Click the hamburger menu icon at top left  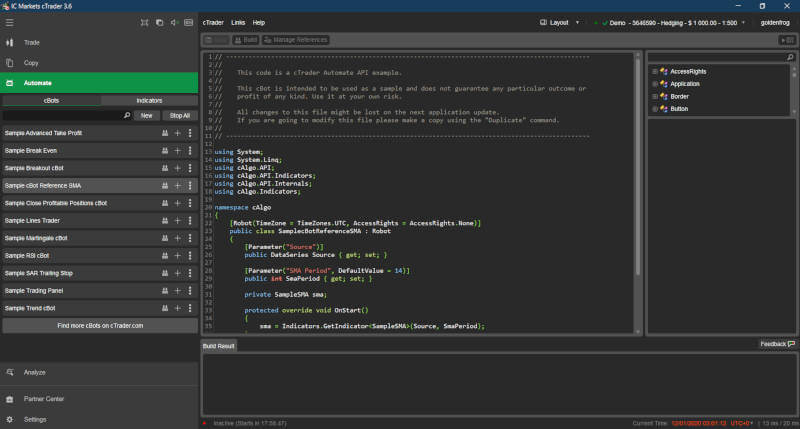point(10,22)
